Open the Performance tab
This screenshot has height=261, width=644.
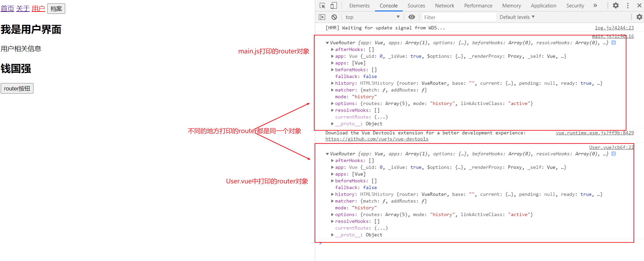[x=478, y=6]
